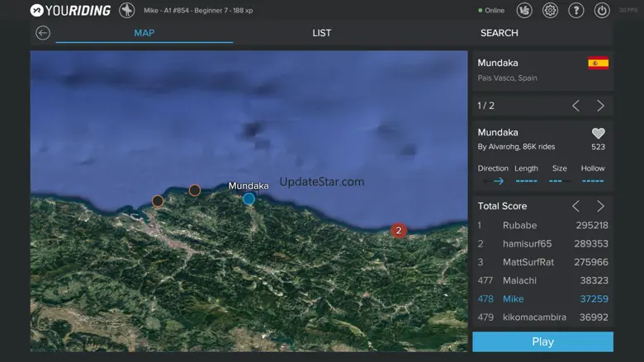Click the Length rating bar

[526, 181]
